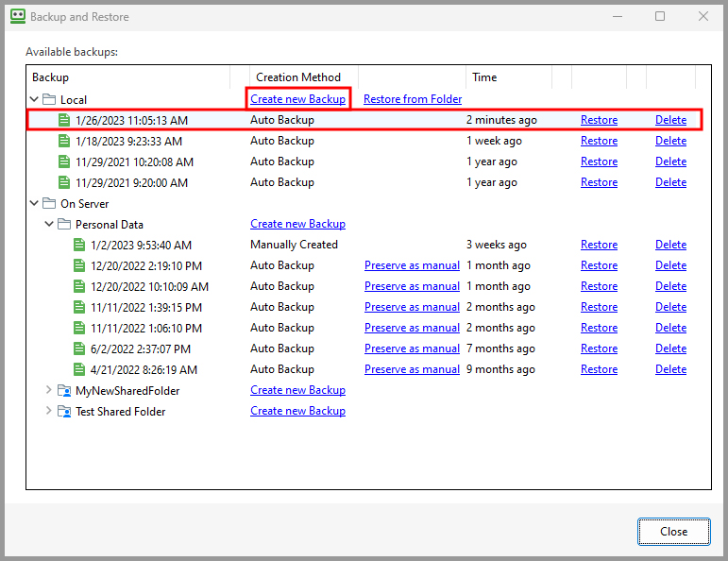Close window with title bar X
728x561 pixels.
coord(703,17)
